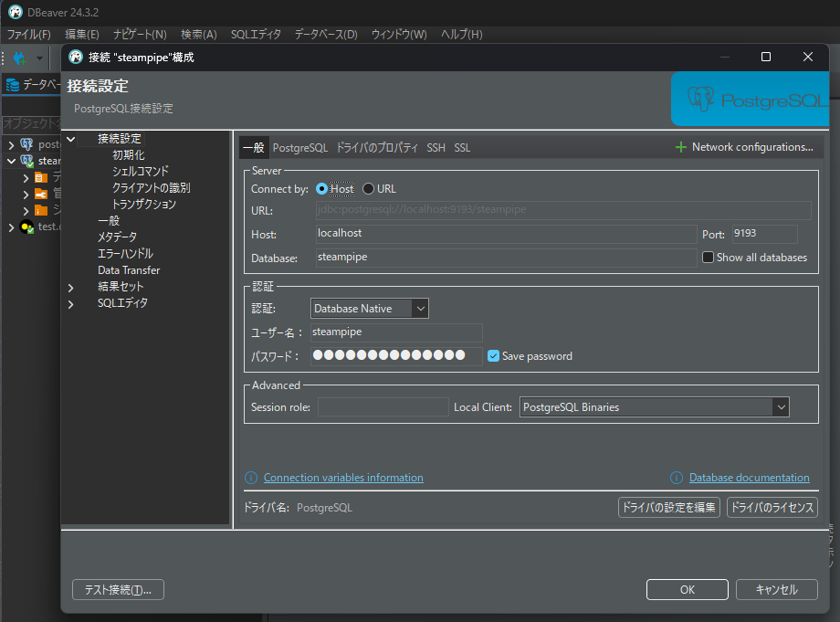The width and height of the screenshot is (840, 622).
Task: Enable Show all databases checkbox
Action: [708, 258]
